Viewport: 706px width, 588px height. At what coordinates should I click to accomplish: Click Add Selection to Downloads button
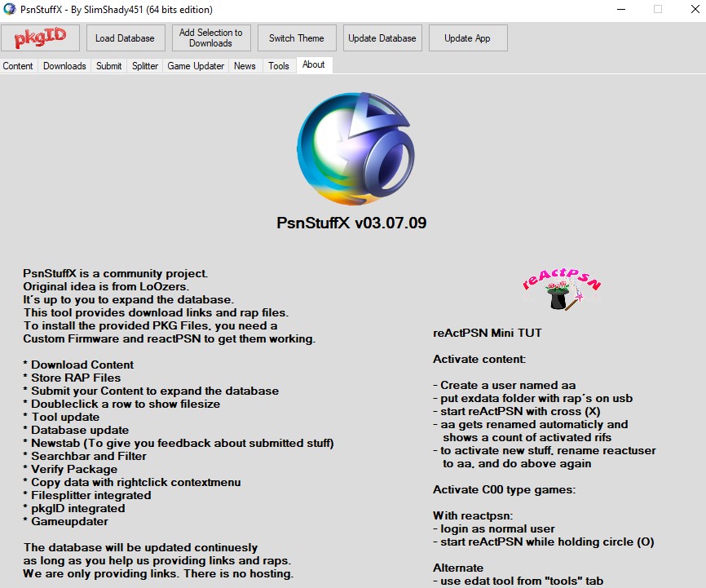point(210,38)
